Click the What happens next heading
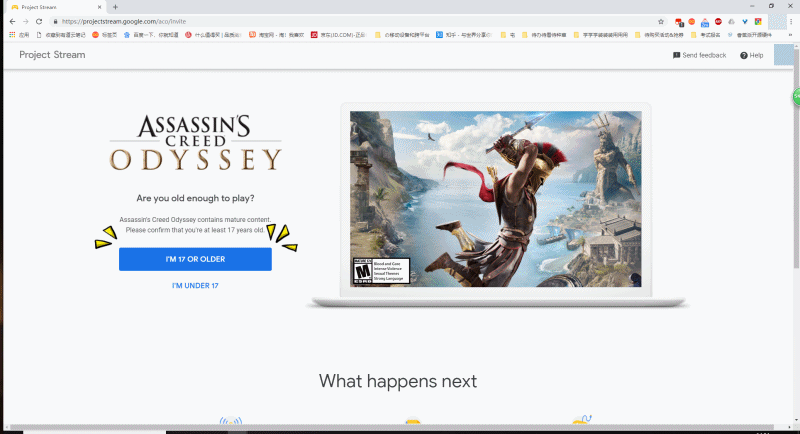Viewport: 800px width, 434px height. [398, 381]
